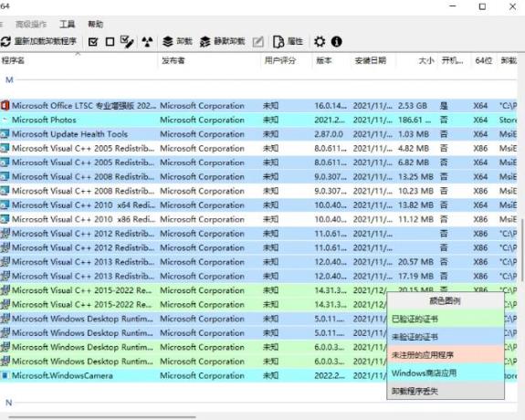Sort by the 64位 column header
This screenshot has height=420, width=525.
click(484, 60)
